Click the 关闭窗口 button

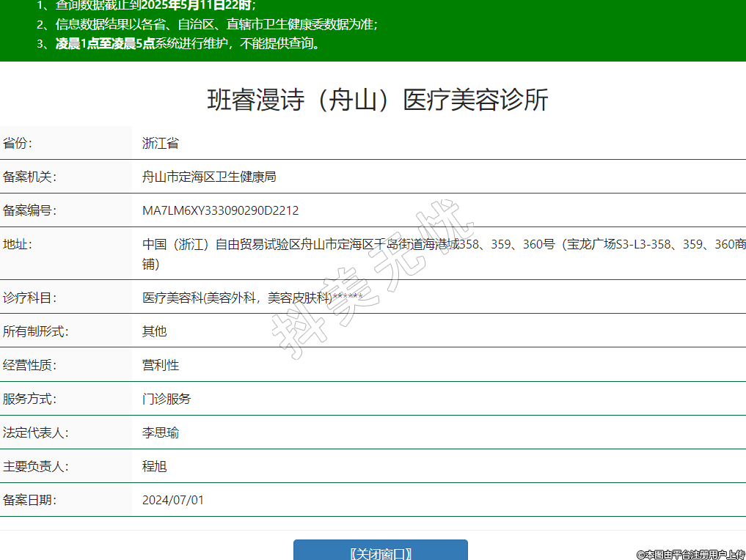point(380,553)
